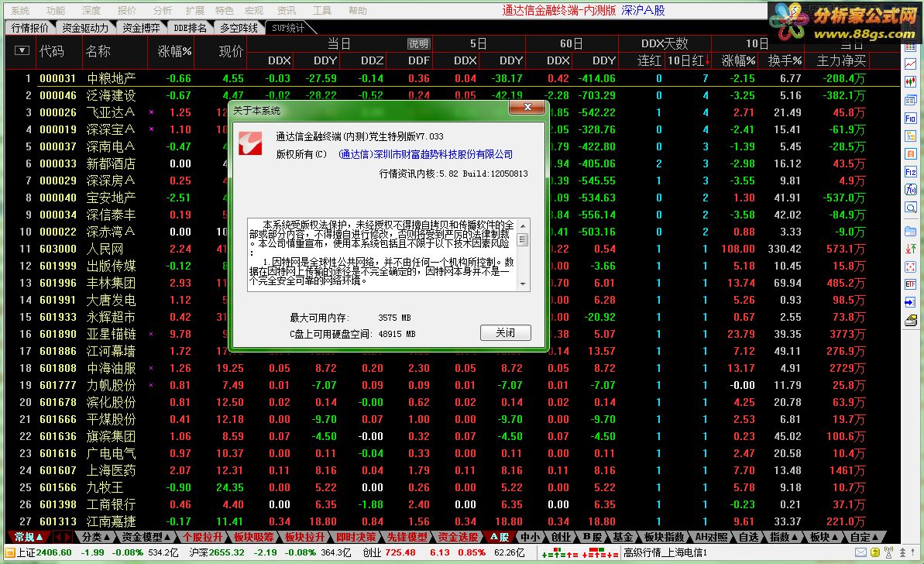Sort by the 主力净买 column header
The image size is (924, 564).
coord(841,60)
